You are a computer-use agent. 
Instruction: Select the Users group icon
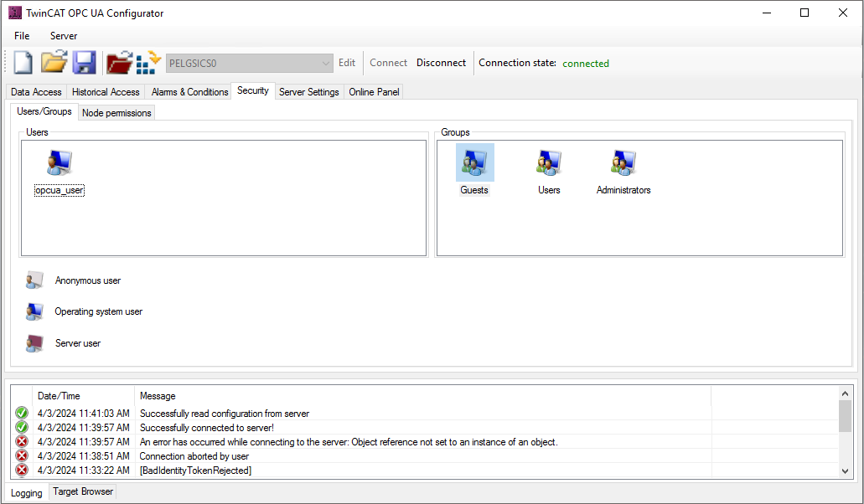pos(549,163)
